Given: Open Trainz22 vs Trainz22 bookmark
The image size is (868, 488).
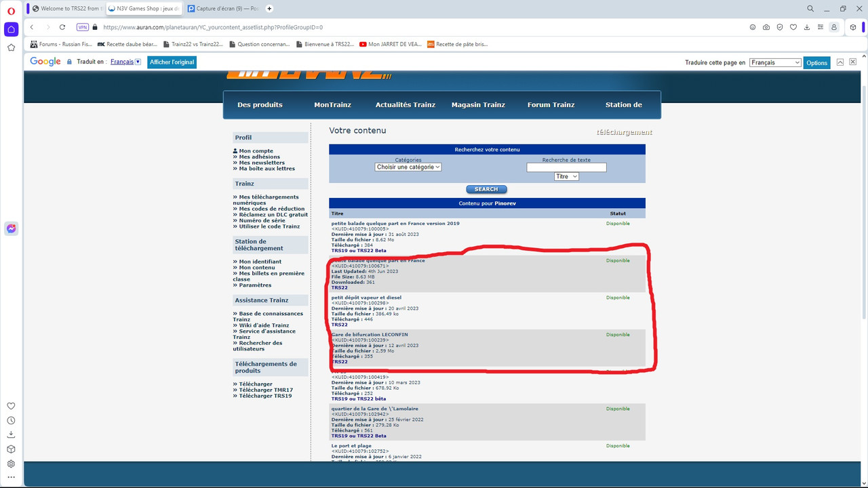Looking at the screenshot, I should 193,44.
